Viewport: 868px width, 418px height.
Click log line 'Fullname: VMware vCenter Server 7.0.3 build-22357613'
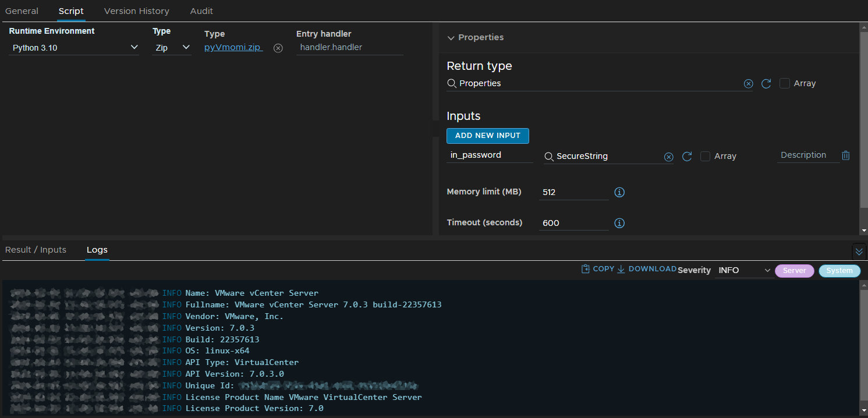click(x=313, y=304)
